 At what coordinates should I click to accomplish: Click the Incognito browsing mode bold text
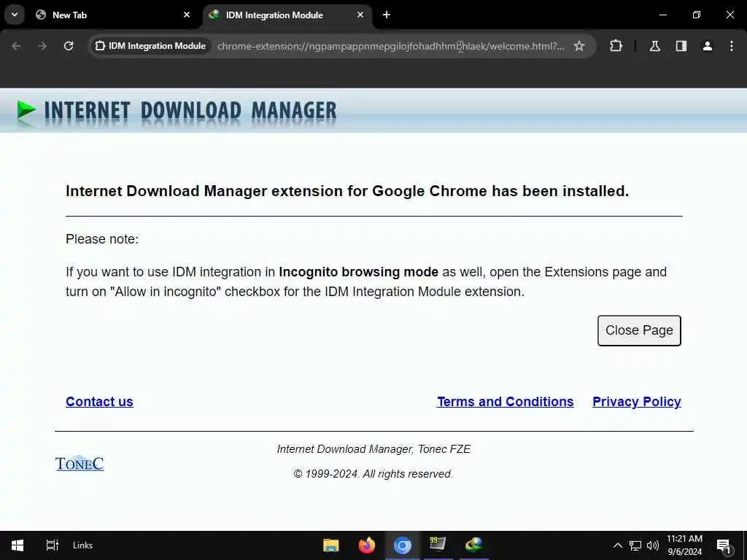point(358,272)
